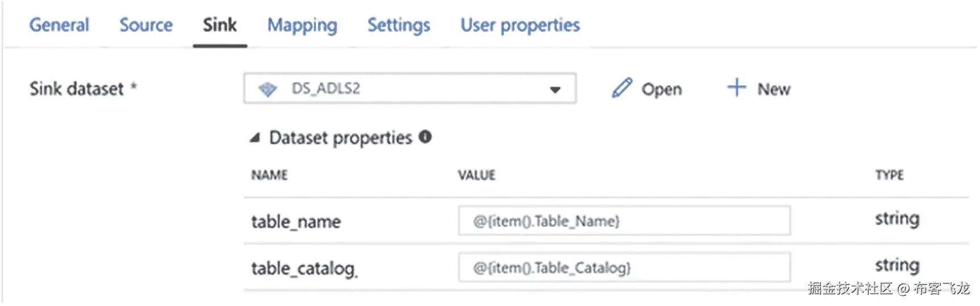
Task: Open the Settings tab
Action: pos(399,25)
